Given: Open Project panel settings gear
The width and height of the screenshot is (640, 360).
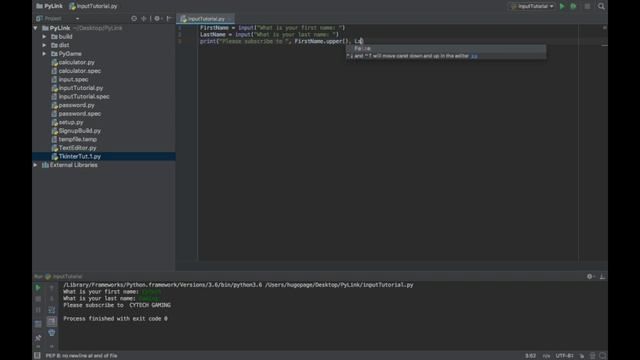Looking at the screenshot, I should [x=157, y=18].
